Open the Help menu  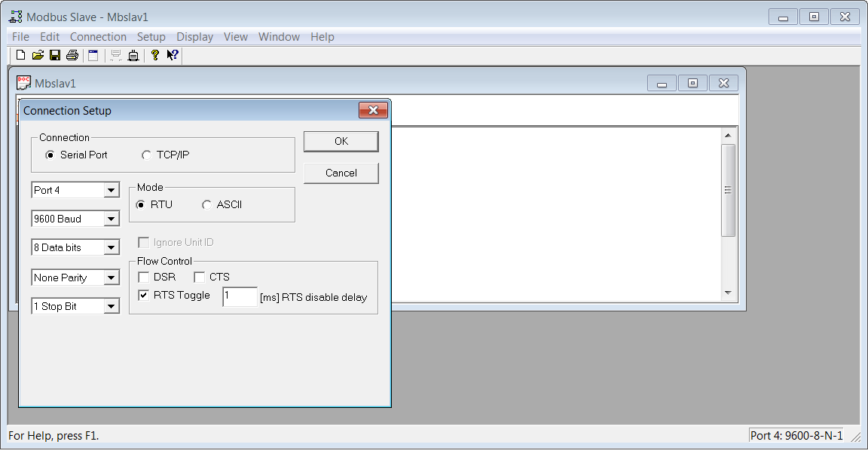pos(322,36)
